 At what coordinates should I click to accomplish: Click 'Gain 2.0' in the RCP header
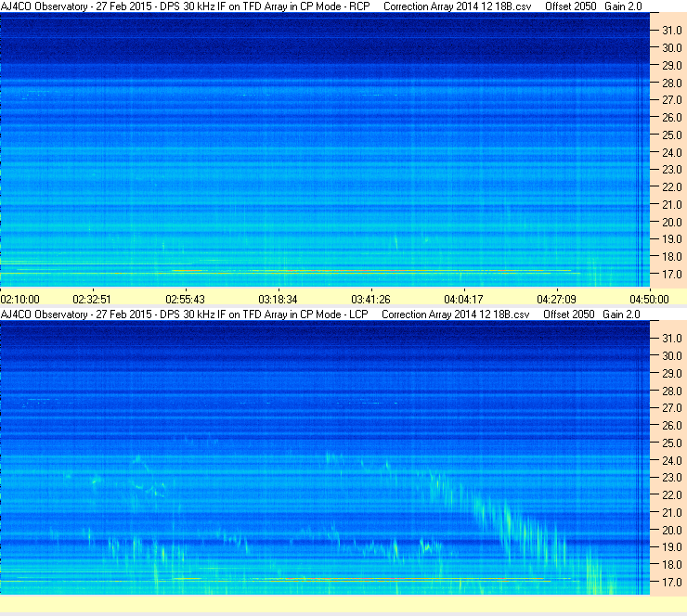(623, 6)
